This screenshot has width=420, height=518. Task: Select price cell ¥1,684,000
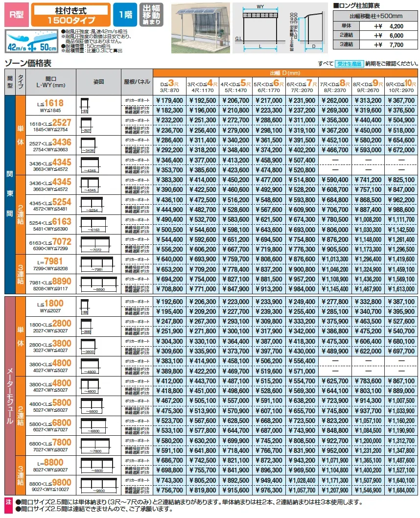(x=401, y=490)
